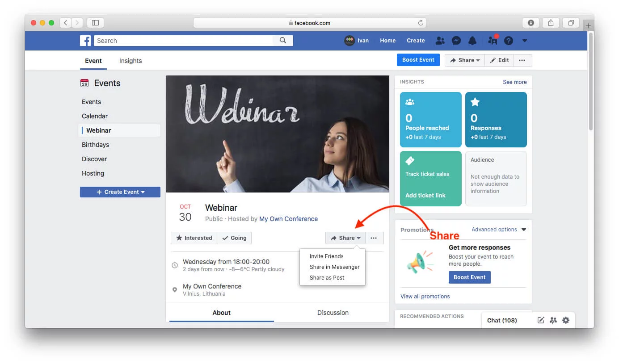Switch to the Insights tab
This screenshot has height=364, width=619.
130,60
